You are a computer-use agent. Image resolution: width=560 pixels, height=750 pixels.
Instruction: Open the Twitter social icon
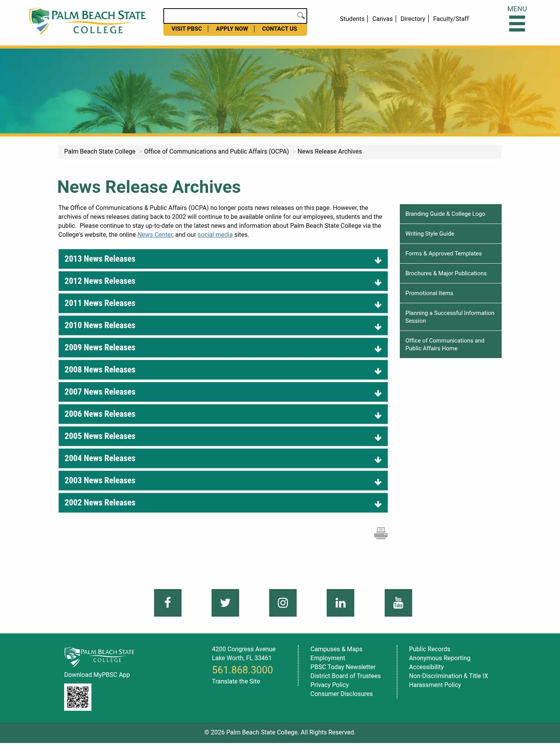tap(225, 603)
